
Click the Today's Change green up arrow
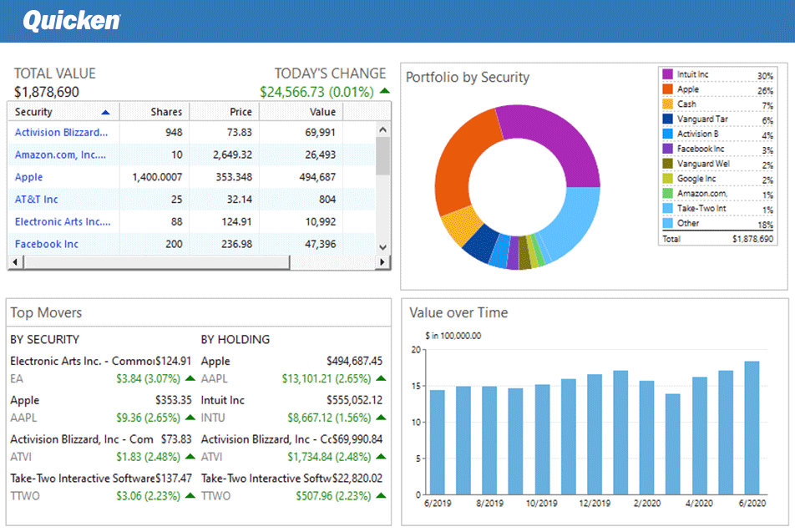[385, 91]
